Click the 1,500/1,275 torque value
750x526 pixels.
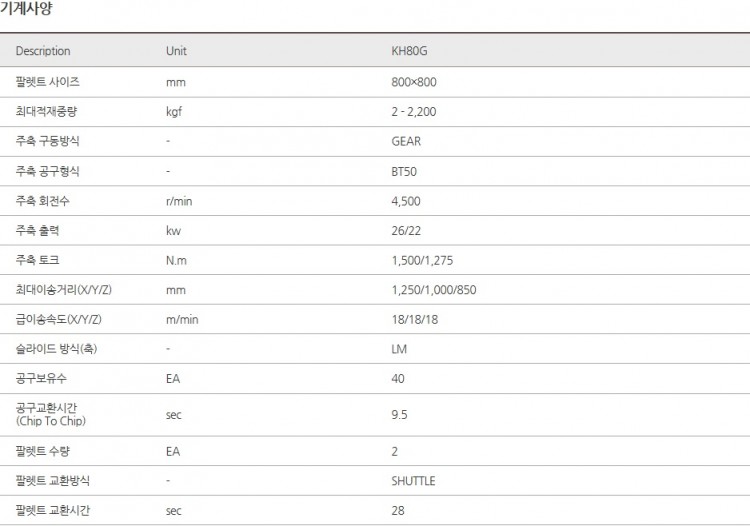[x=421, y=260]
